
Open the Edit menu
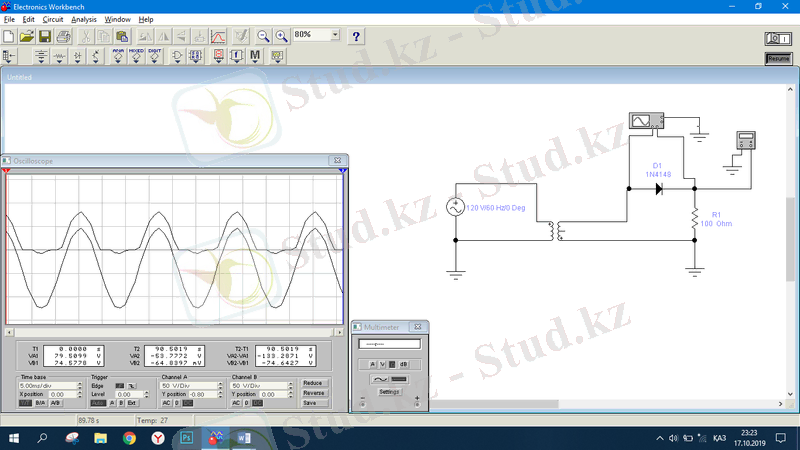[29, 19]
